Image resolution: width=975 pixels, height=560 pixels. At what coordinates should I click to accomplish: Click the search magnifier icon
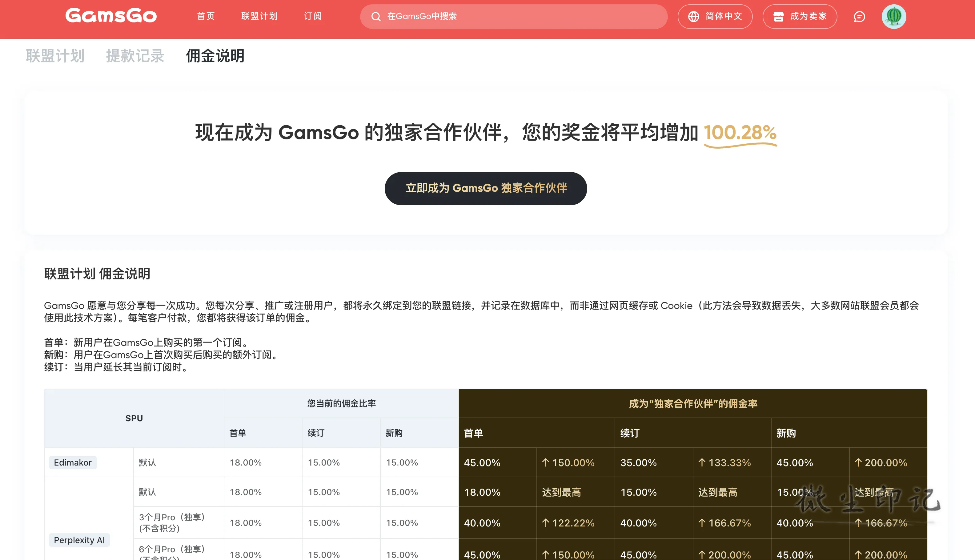[x=376, y=17]
